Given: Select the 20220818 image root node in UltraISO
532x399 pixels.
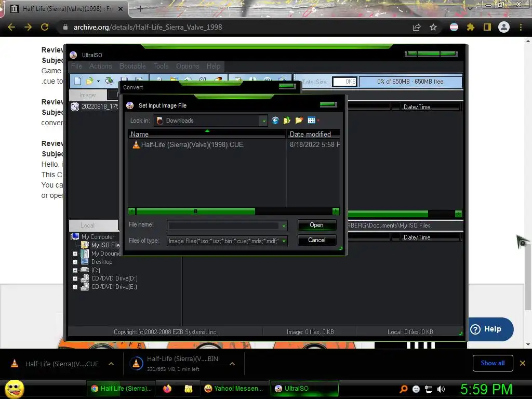Looking at the screenshot, I should [x=95, y=107].
